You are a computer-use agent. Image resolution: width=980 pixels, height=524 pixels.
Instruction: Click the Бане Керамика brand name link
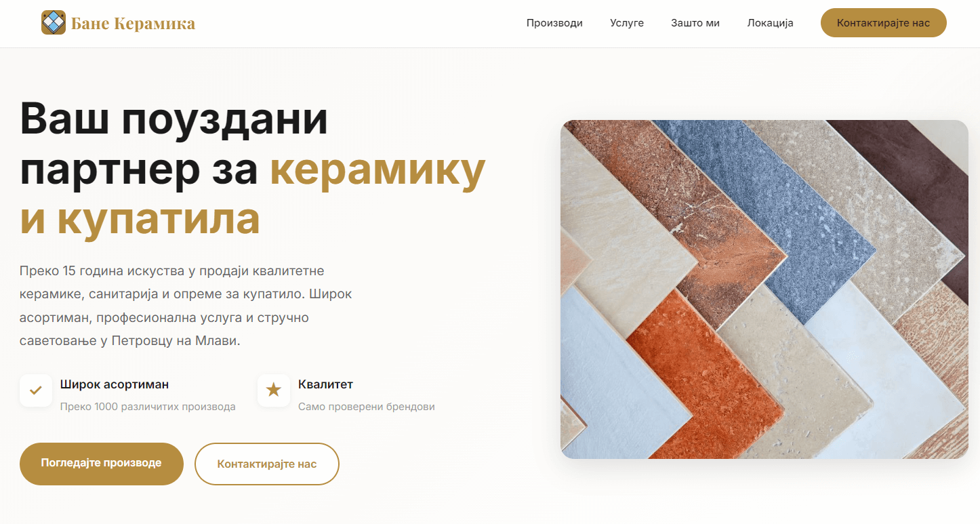(133, 24)
